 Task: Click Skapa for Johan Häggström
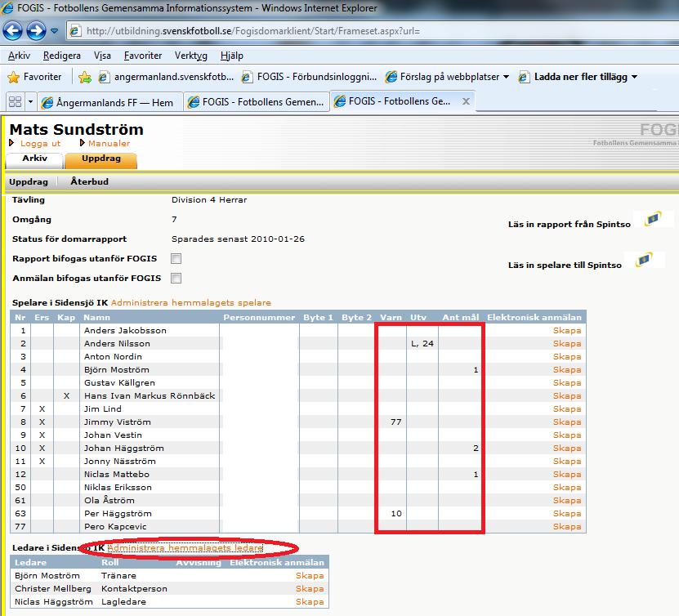[x=567, y=448]
